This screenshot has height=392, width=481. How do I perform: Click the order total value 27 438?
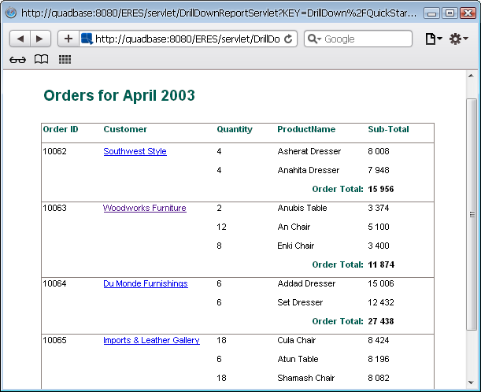(381, 322)
